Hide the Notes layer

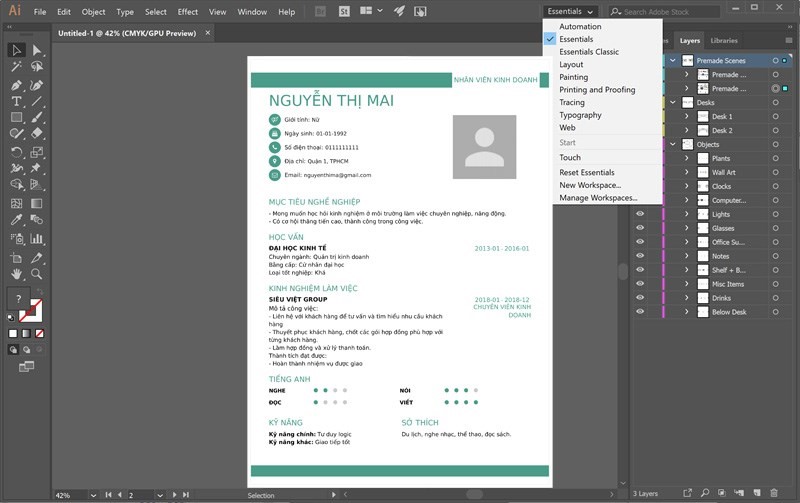[640, 256]
